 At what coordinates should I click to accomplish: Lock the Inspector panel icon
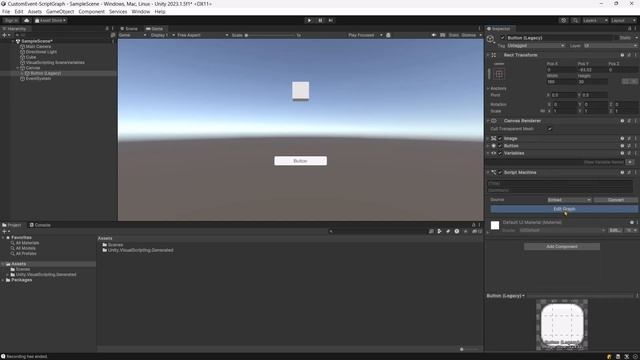coord(630,29)
